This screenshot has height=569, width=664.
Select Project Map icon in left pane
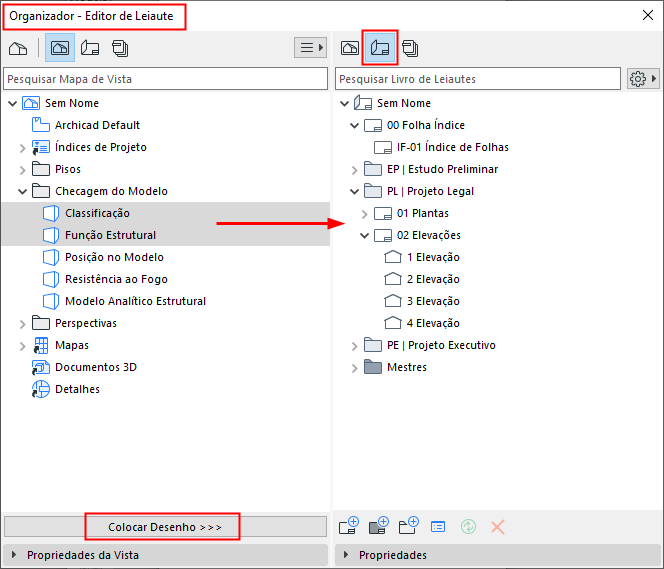[x=18, y=48]
